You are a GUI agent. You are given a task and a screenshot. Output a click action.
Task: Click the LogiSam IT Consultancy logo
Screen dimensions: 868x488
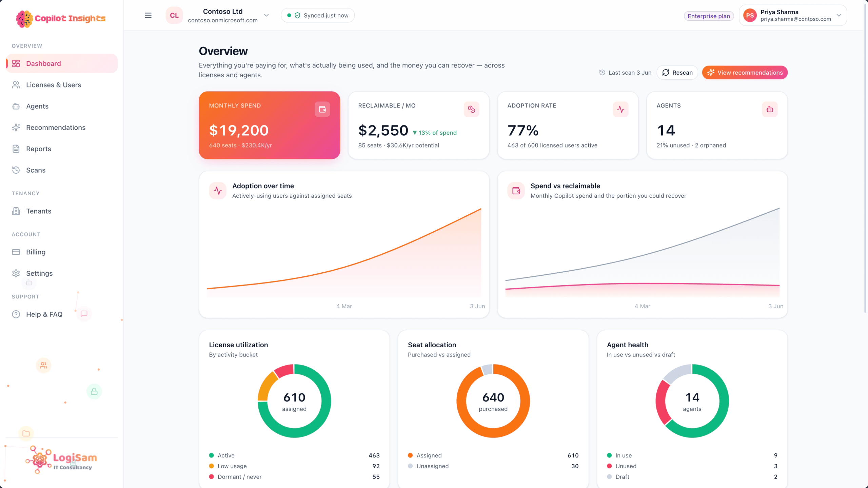[62, 460]
